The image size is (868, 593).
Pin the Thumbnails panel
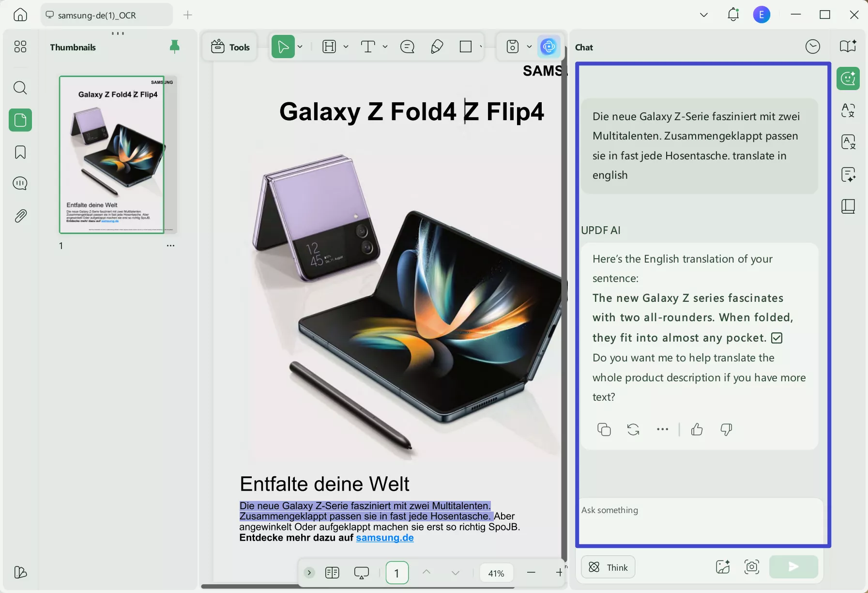(x=175, y=47)
